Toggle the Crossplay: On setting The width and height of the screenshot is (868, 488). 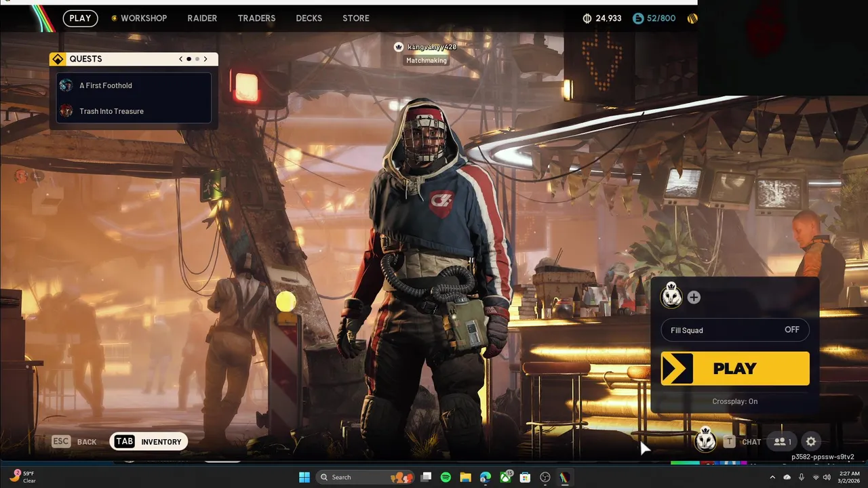click(x=734, y=401)
